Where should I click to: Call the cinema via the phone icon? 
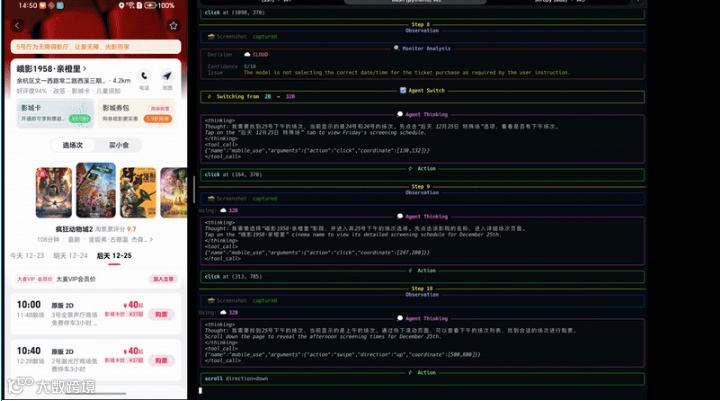(x=144, y=76)
